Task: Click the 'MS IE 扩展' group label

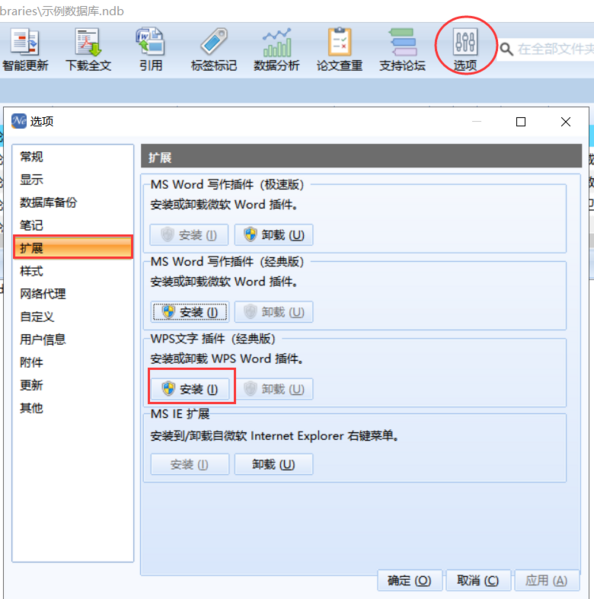Action: point(180,414)
